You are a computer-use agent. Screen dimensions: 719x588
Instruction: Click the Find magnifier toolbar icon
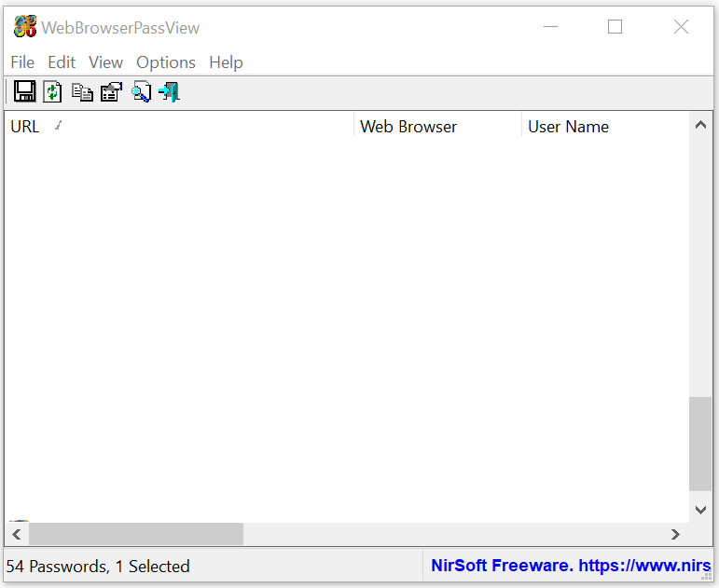[x=141, y=91]
